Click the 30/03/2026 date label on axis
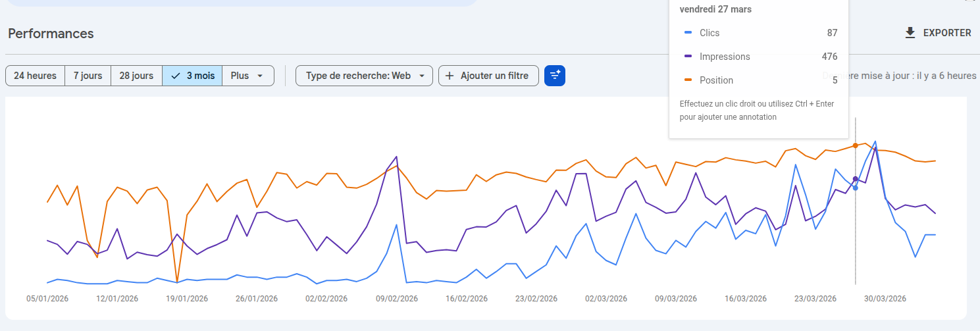The height and width of the screenshot is (331, 980). tap(885, 299)
